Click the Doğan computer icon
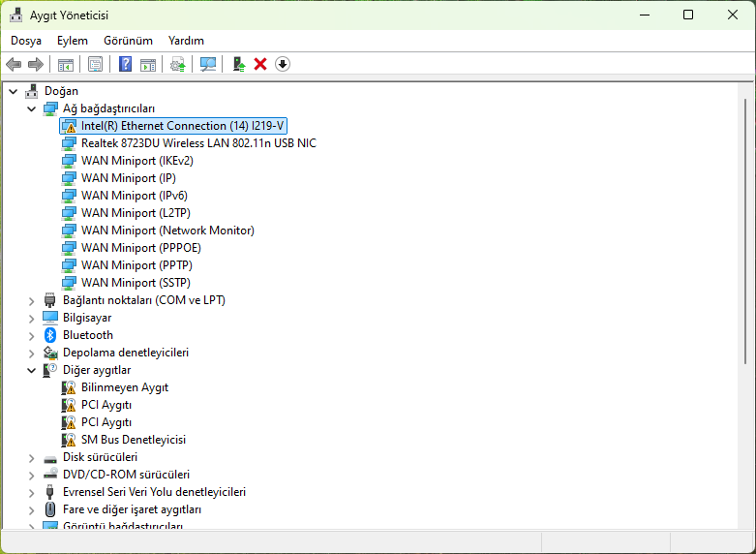Image resolution: width=756 pixels, height=554 pixels. [32, 91]
